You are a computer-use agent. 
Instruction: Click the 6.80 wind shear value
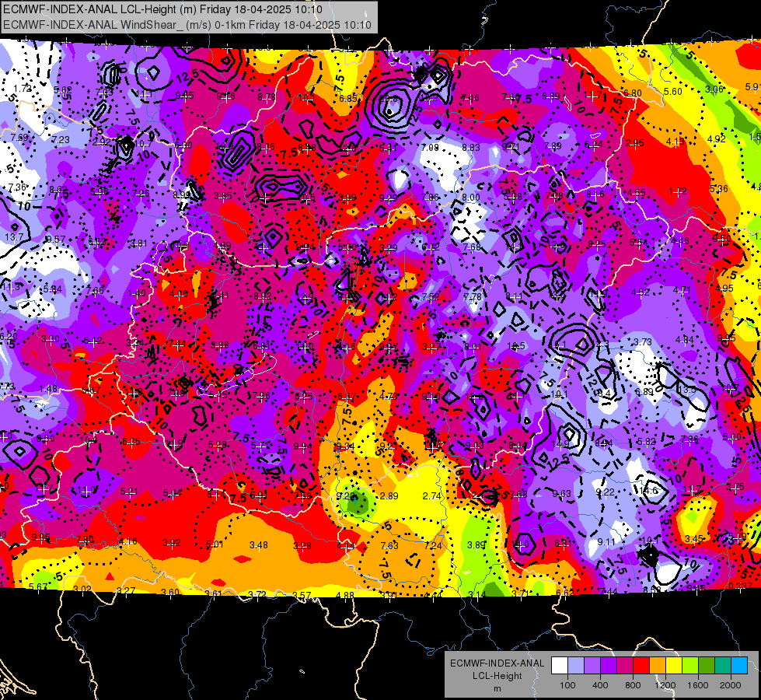tap(633, 93)
